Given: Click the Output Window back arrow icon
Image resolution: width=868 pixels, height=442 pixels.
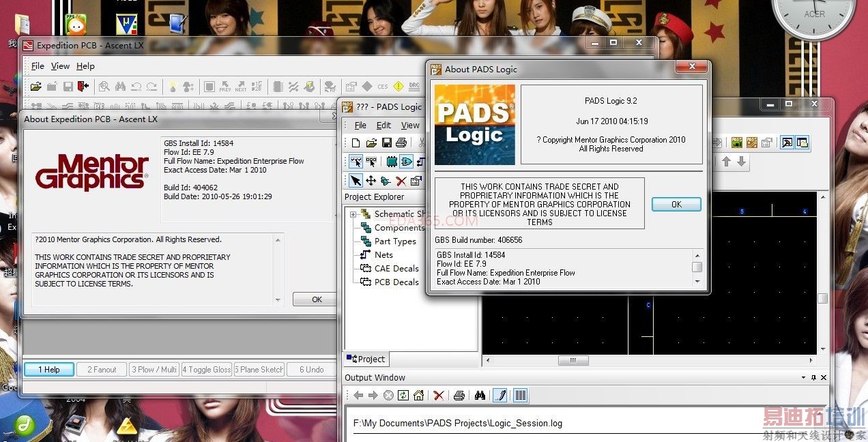Looking at the screenshot, I should coord(358,395).
